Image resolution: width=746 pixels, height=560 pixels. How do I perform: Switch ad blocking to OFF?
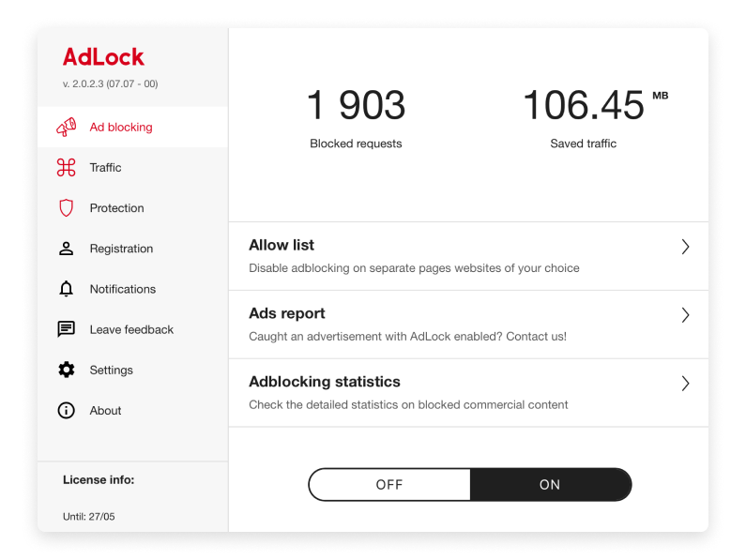389,484
